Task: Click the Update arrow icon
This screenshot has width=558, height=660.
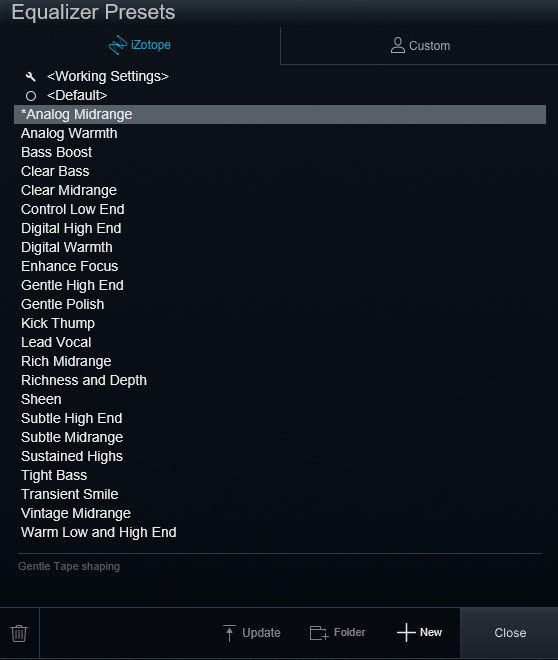Action: (229, 633)
